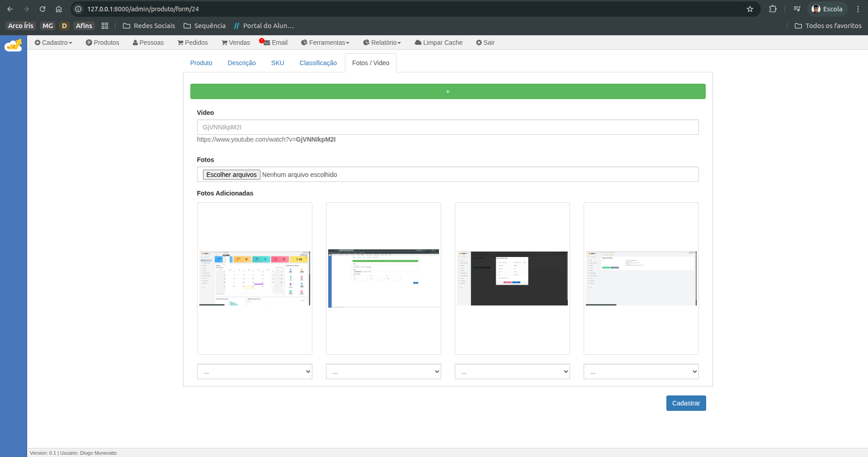
Task: Click the Escolher arquivos button
Action: coord(231,175)
